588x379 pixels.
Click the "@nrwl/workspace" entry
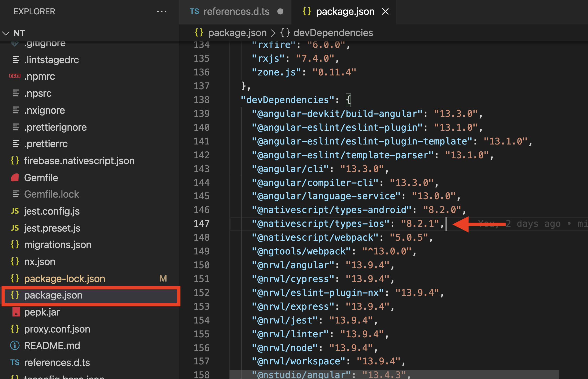pyautogui.click(x=328, y=361)
